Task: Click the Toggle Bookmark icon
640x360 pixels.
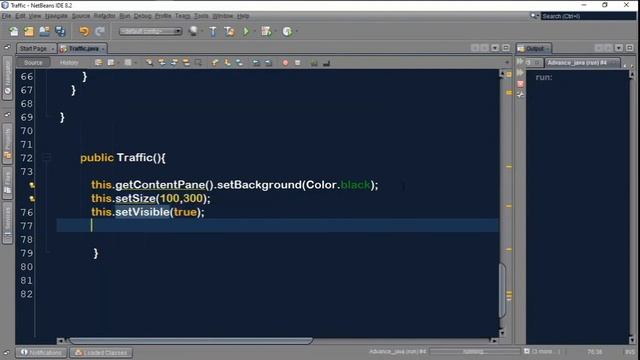Action: (239, 62)
